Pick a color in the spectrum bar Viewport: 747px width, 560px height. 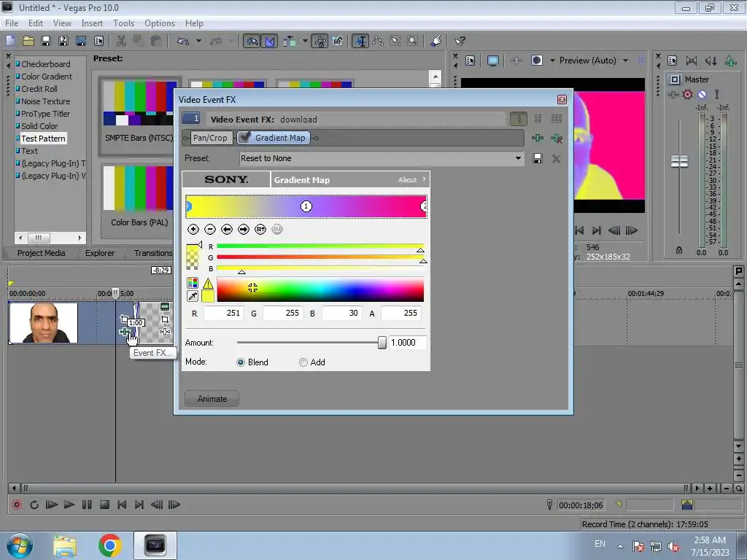pyautogui.click(x=320, y=289)
